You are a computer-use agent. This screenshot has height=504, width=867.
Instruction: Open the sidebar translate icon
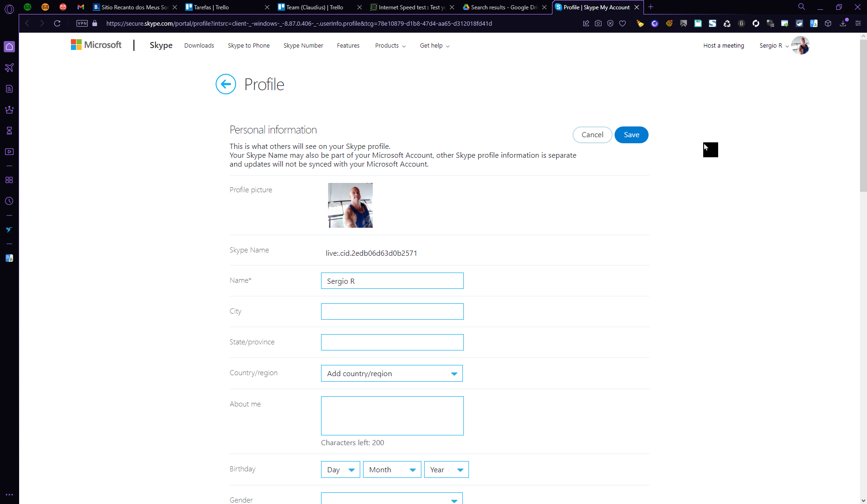pos(9,258)
